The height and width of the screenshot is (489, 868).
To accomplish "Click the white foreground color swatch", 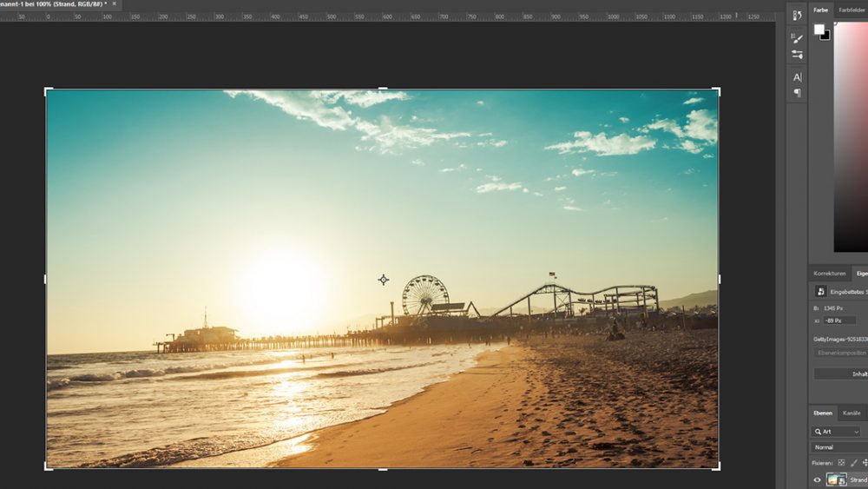I will coord(819,30).
